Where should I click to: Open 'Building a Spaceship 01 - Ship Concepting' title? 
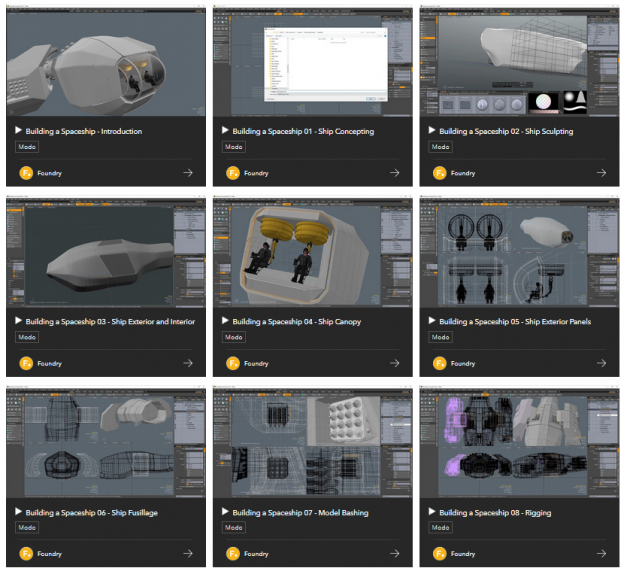288,131
